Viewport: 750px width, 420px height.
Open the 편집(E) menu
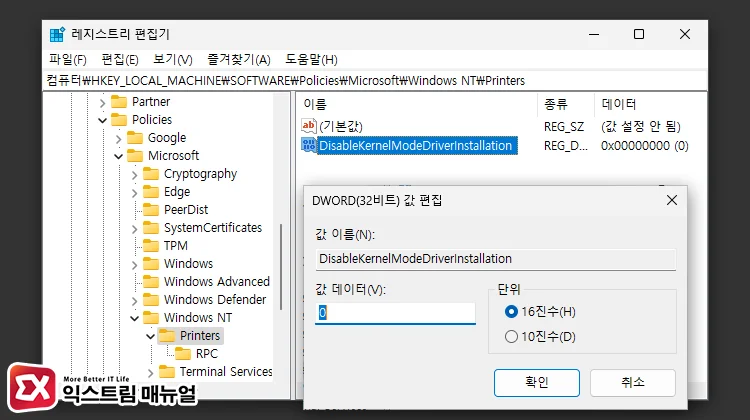click(120, 60)
